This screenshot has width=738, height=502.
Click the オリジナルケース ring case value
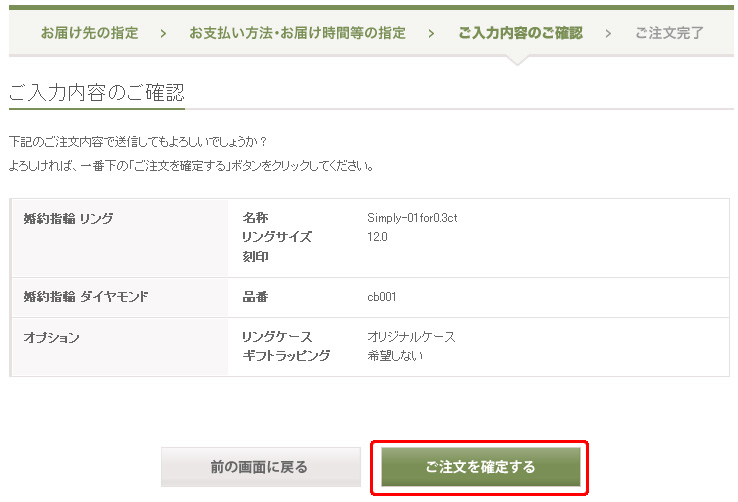[412, 337]
